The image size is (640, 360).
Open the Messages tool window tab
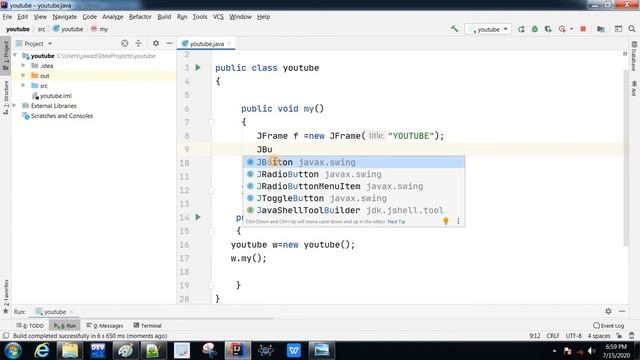105,325
